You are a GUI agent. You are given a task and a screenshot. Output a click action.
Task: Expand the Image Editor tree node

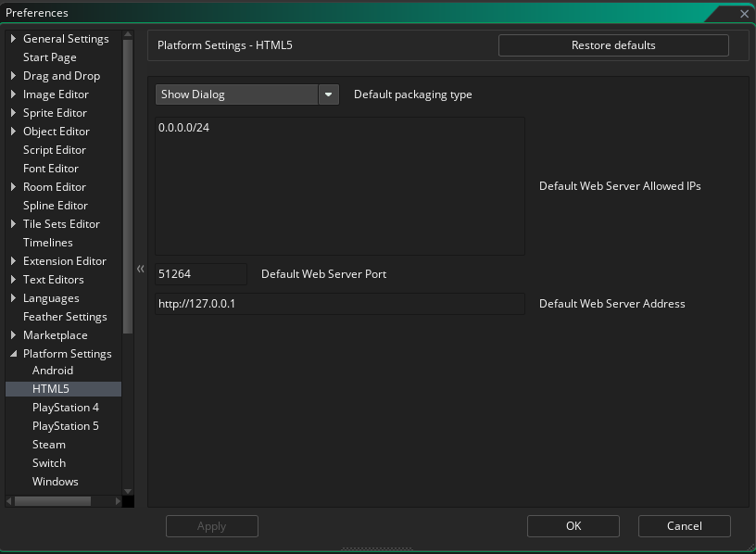point(13,94)
